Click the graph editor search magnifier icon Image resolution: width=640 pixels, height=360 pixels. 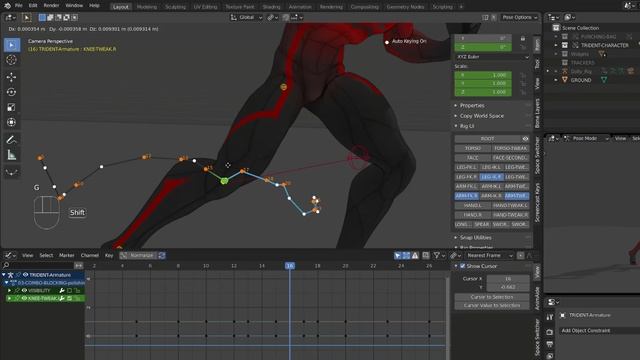7,266
